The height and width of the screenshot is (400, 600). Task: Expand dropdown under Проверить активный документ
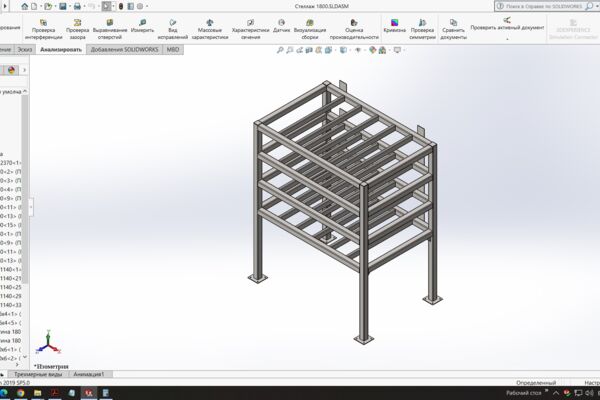click(507, 39)
